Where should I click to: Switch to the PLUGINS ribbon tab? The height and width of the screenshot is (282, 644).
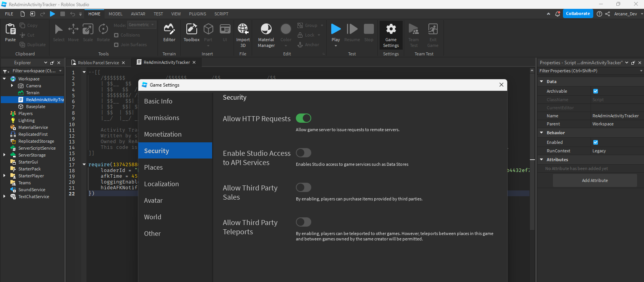[x=197, y=14]
